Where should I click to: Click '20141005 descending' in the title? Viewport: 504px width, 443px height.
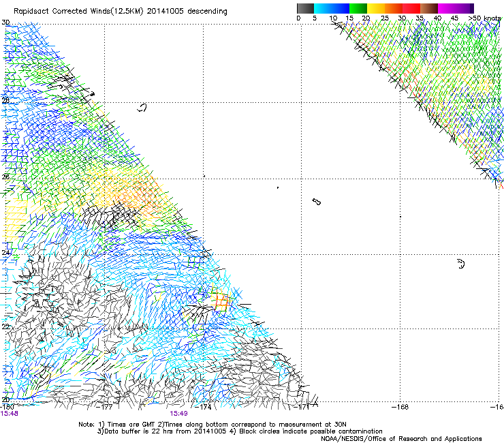click(x=187, y=12)
